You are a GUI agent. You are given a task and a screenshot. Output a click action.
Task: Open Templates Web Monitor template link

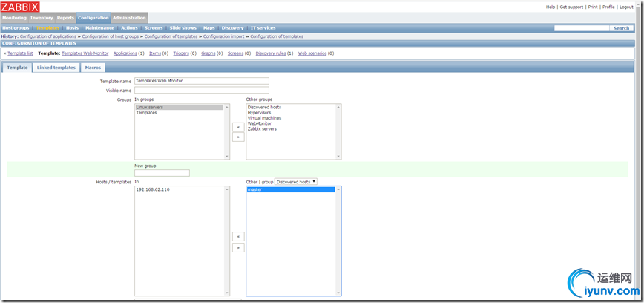coord(85,53)
